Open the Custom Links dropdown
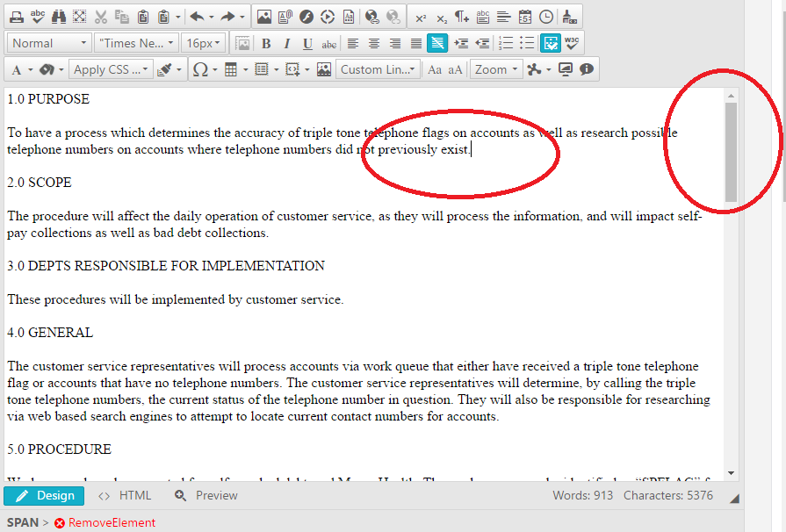Screen dimensions: 786x532 click(378, 69)
